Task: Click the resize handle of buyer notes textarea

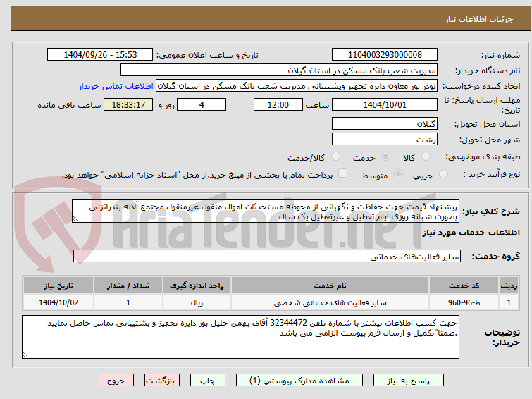Action: [x=26, y=355]
